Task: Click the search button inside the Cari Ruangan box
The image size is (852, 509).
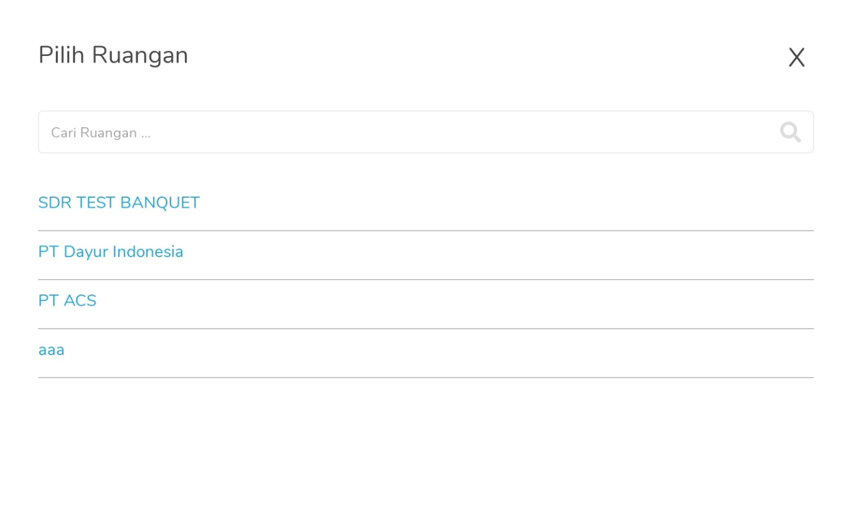Action: click(790, 132)
